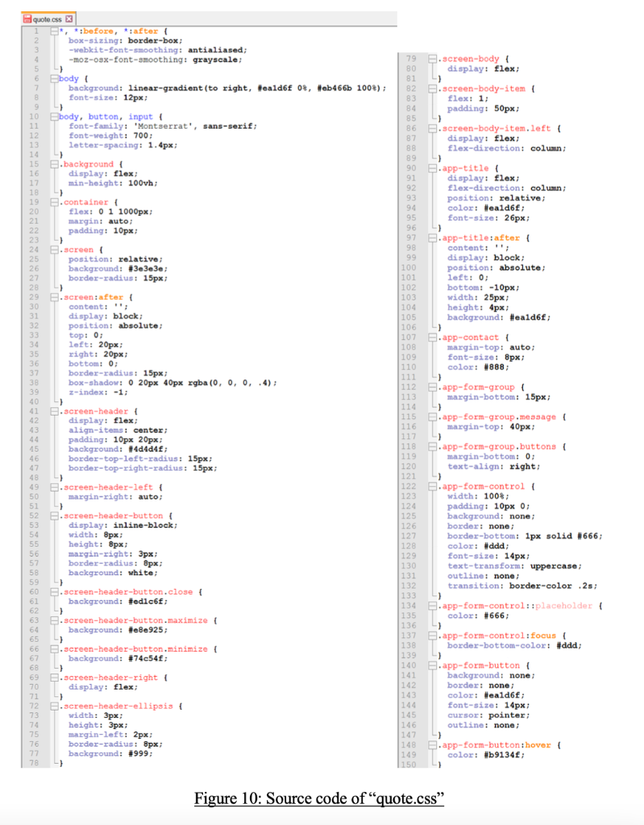Viewport: 644px width, 825px height.
Task: Click 'align-items: center;' text
Action: [x=118, y=430]
